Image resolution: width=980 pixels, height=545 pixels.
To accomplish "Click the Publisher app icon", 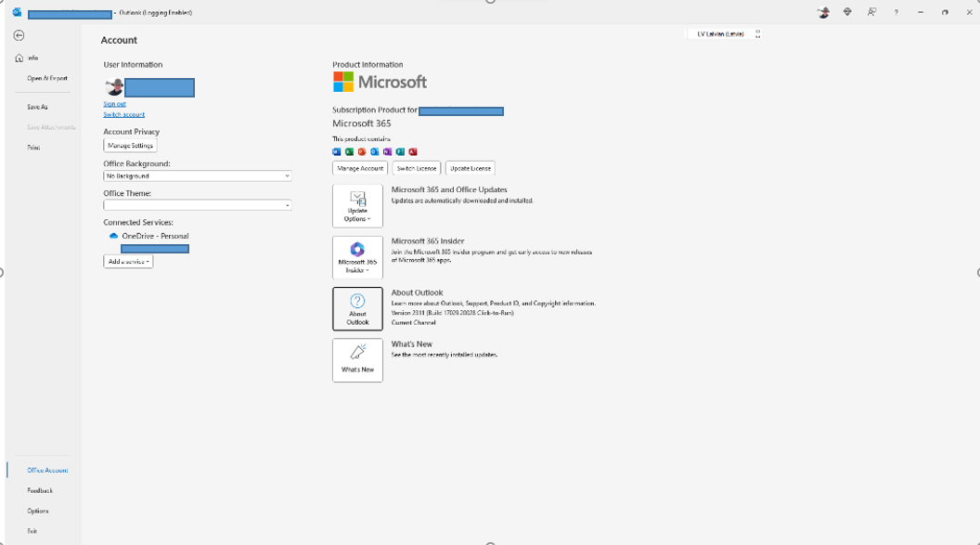I will [x=400, y=152].
